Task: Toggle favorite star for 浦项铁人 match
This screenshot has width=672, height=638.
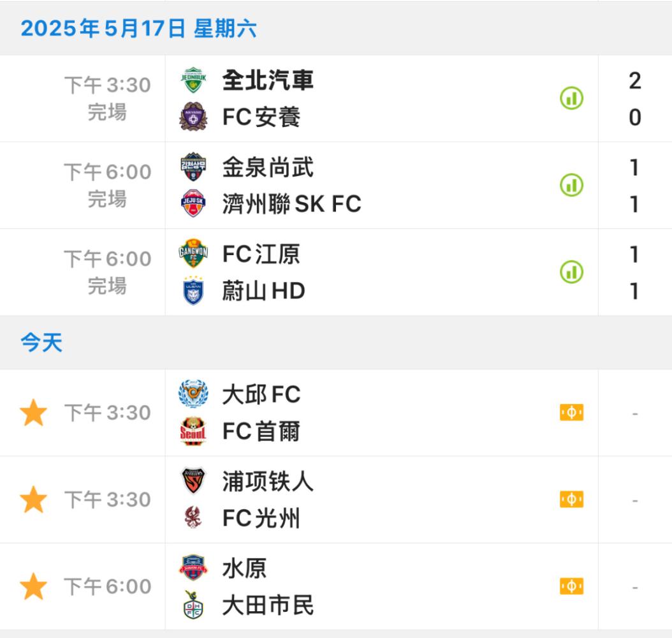Action: click(x=33, y=500)
